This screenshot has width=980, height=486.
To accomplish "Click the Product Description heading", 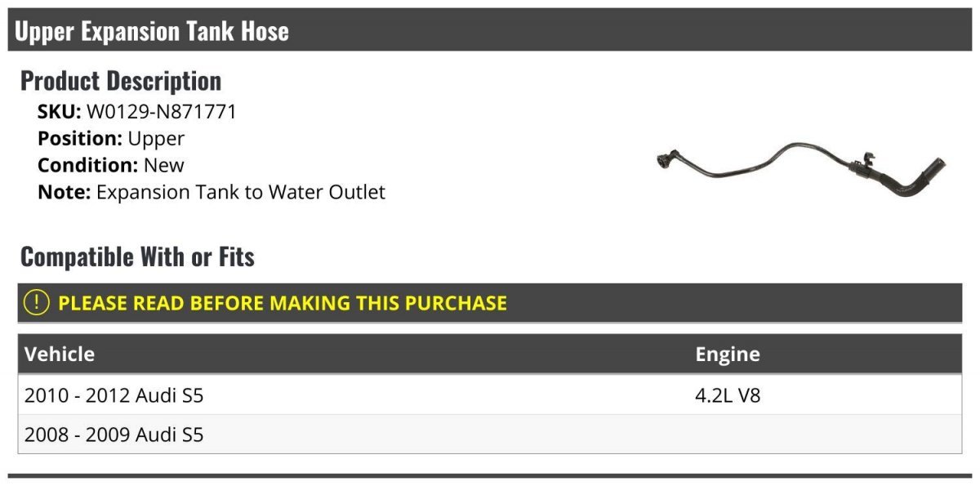I will coord(121,81).
